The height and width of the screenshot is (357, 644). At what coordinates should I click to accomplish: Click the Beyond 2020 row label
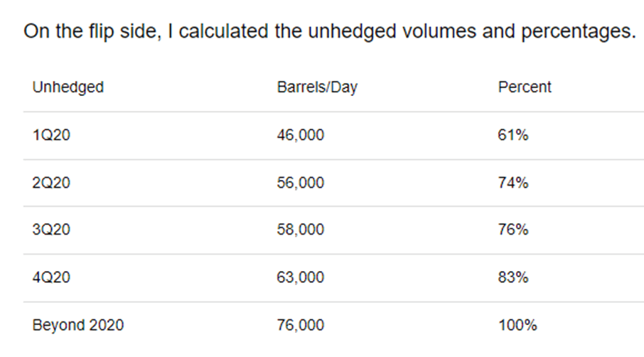[x=78, y=325]
